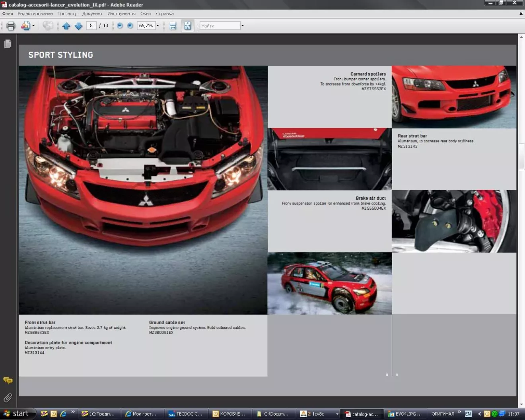Click the page number input field
Viewport: 525px width, 420px height.
tap(91, 25)
